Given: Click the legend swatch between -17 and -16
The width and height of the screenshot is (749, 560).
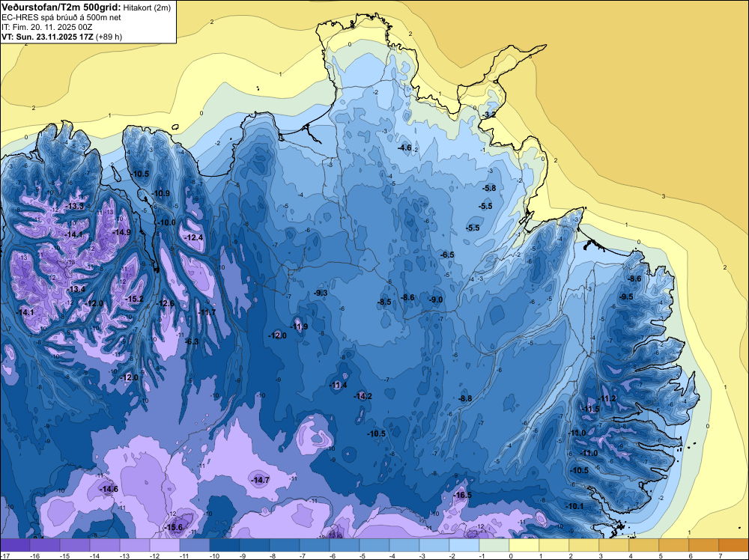Looking at the screenshot, I should point(15,545).
